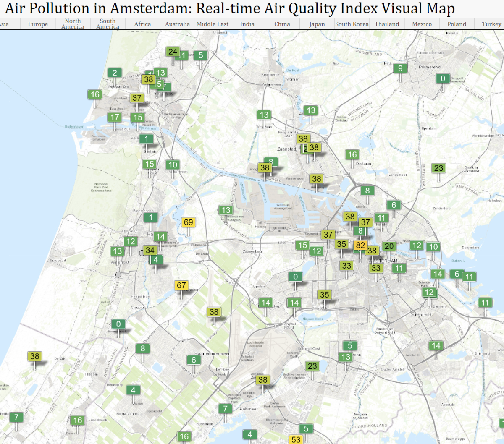This screenshot has width=504, height=444.
Task: Click the AQI 20 station marker
Action: [x=389, y=246]
